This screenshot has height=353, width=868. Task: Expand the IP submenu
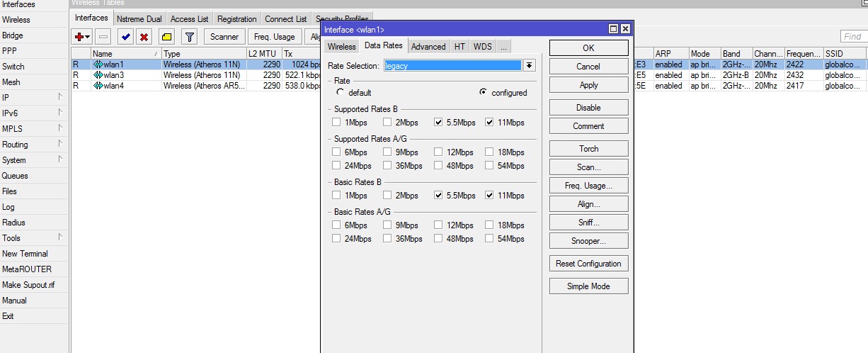[60, 97]
